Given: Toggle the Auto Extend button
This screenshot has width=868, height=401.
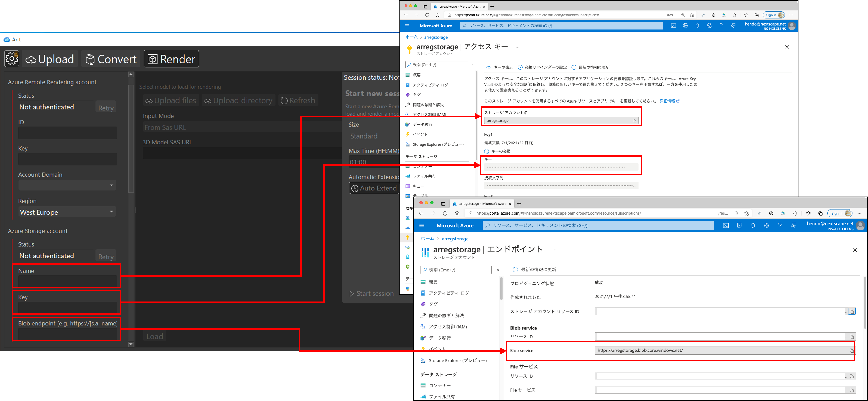Looking at the screenshot, I should click(x=374, y=188).
